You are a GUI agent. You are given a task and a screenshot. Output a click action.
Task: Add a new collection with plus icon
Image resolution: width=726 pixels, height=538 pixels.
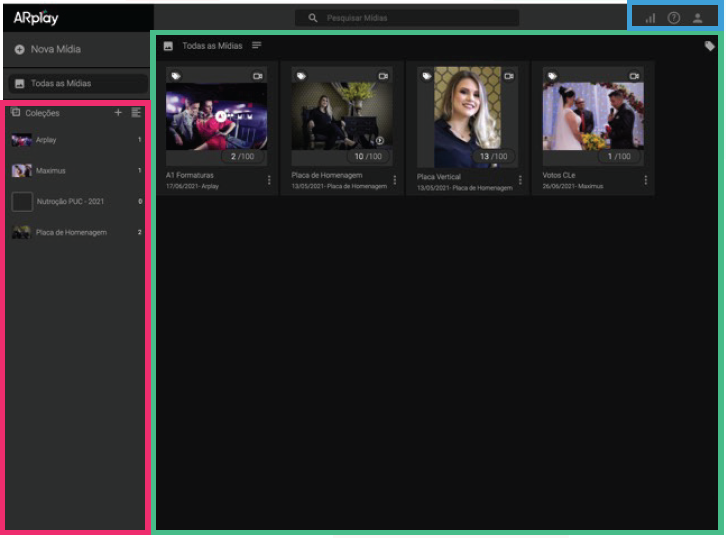tap(118, 113)
